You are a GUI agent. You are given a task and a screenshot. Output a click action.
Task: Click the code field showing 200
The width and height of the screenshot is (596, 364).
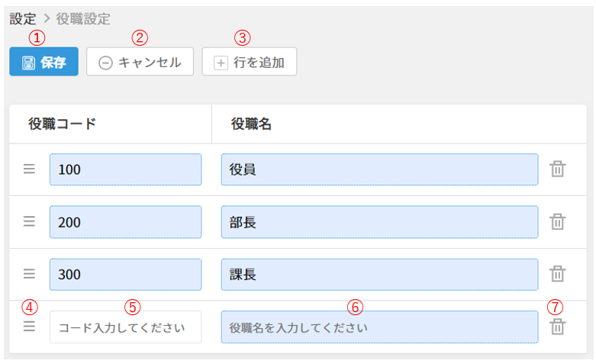pos(125,221)
